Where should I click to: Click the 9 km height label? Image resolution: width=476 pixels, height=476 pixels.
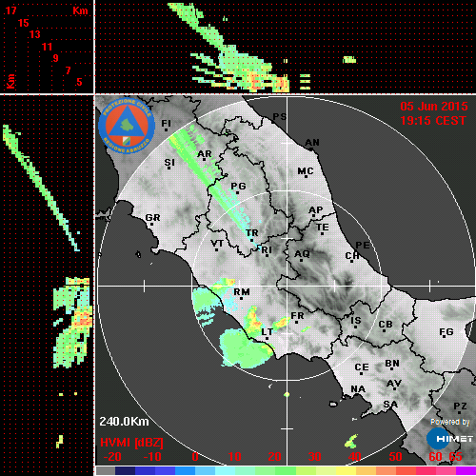point(56,58)
